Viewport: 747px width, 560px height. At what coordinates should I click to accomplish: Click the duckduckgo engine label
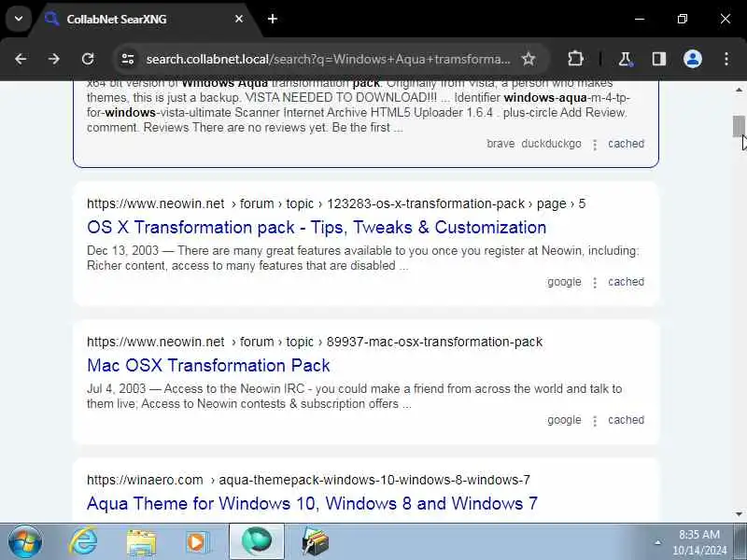click(x=551, y=144)
